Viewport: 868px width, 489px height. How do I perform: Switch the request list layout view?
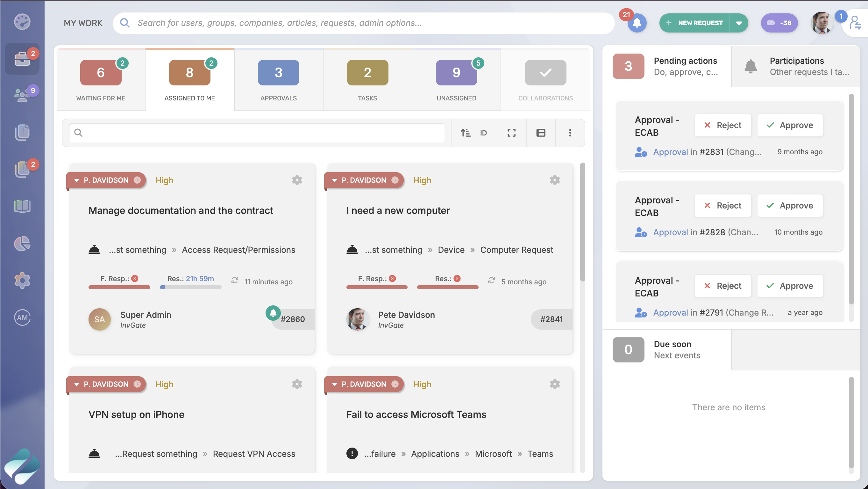[540, 133]
